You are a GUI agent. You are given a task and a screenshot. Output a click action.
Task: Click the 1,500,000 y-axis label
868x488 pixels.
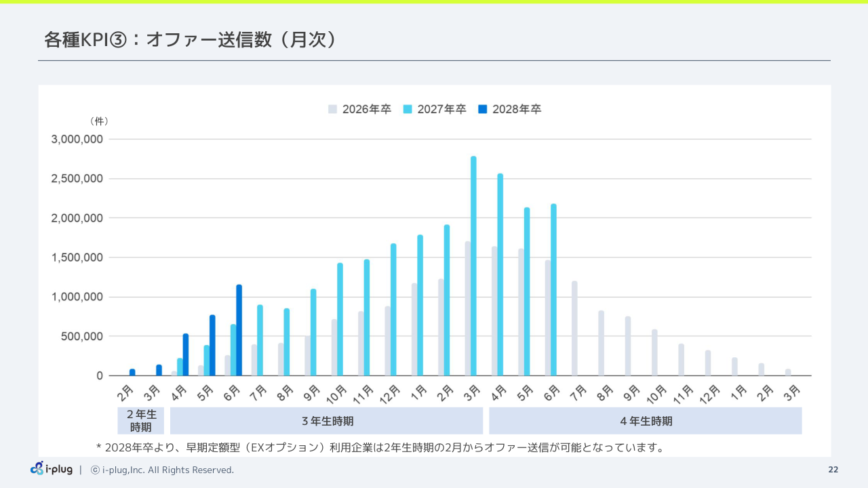[x=77, y=258]
